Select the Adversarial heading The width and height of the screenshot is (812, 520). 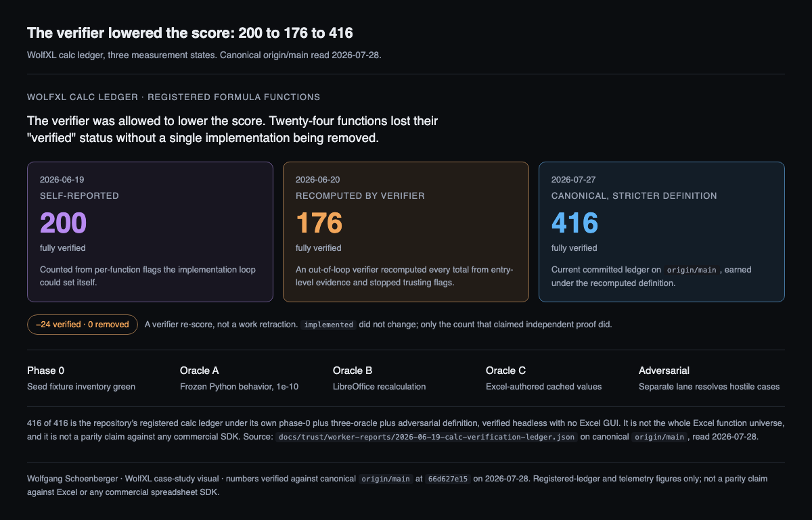click(664, 371)
